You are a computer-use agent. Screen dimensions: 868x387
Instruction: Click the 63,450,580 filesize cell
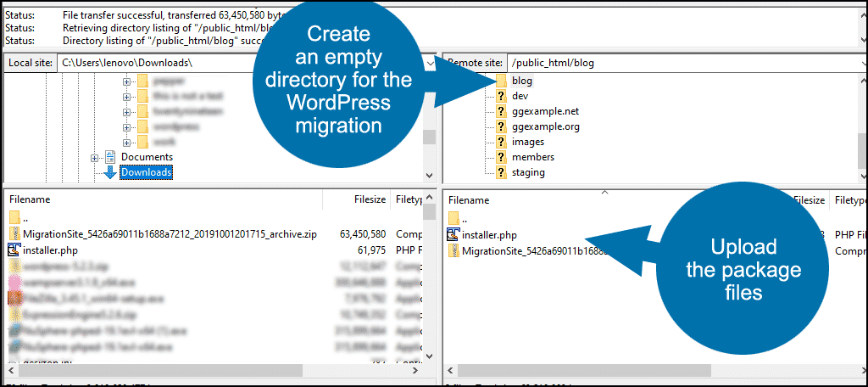363,234
